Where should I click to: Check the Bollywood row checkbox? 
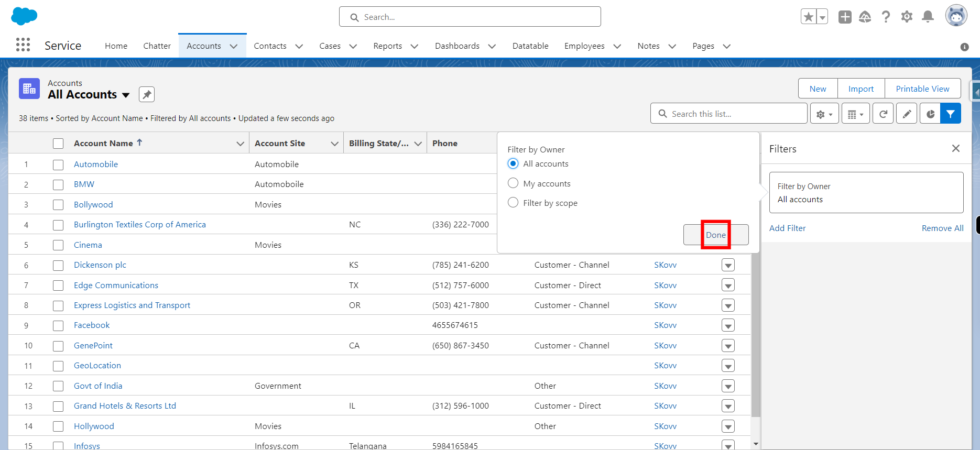click(58, 205)
